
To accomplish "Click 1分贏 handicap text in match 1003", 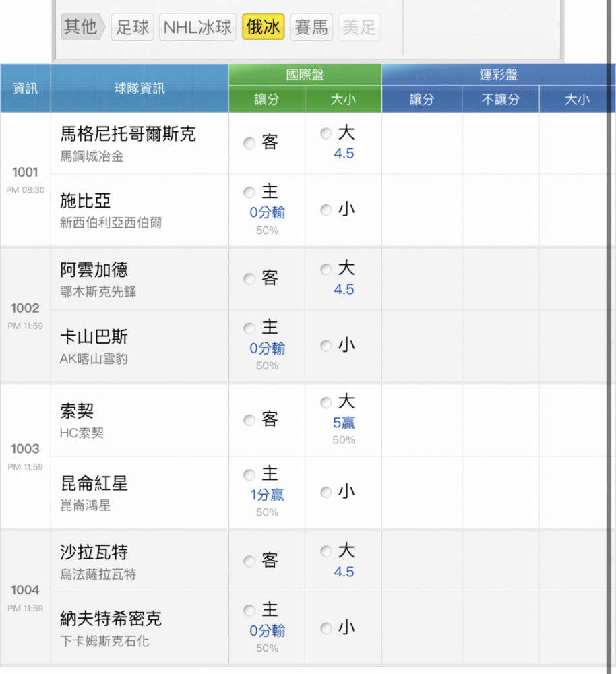I will pyautogui.click(x=268, y=495).
